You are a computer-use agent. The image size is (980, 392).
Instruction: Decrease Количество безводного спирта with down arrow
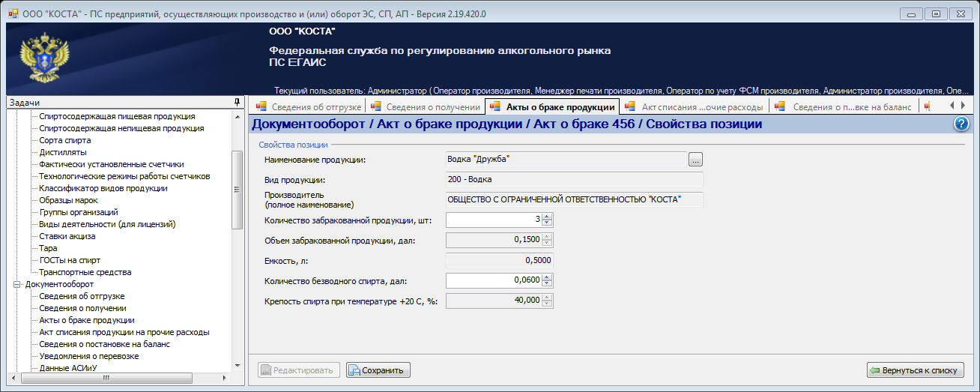point(547,284)
